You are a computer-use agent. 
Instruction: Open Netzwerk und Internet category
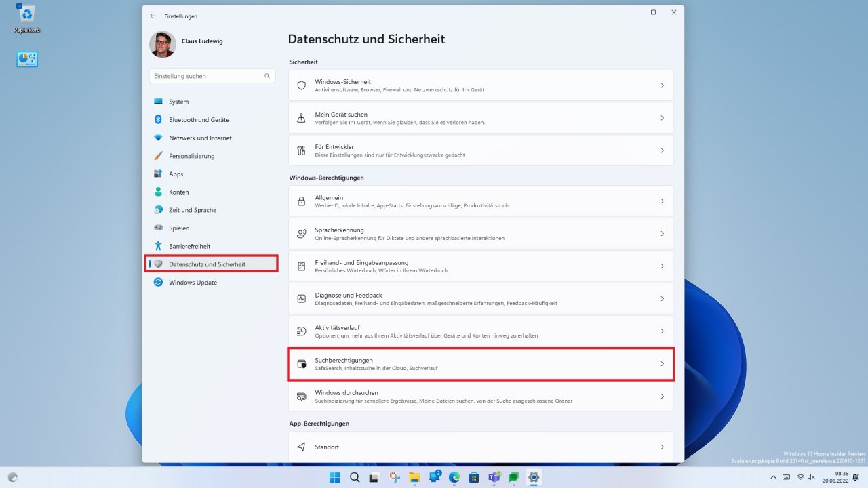(212, 138)
